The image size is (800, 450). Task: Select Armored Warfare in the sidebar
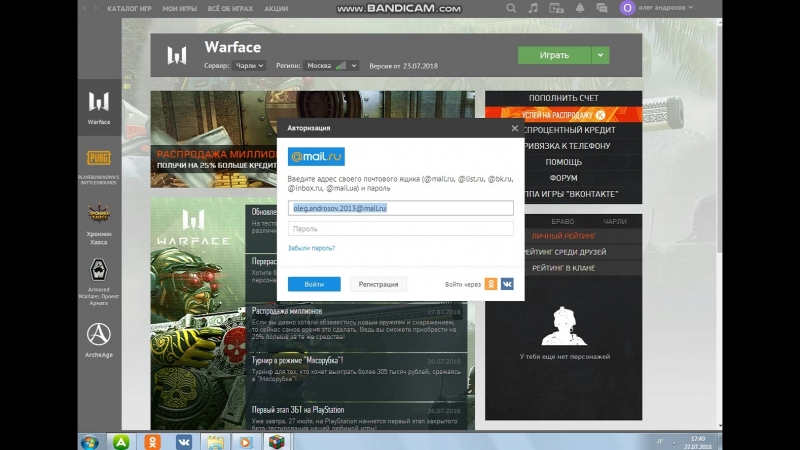coord(99,282)
